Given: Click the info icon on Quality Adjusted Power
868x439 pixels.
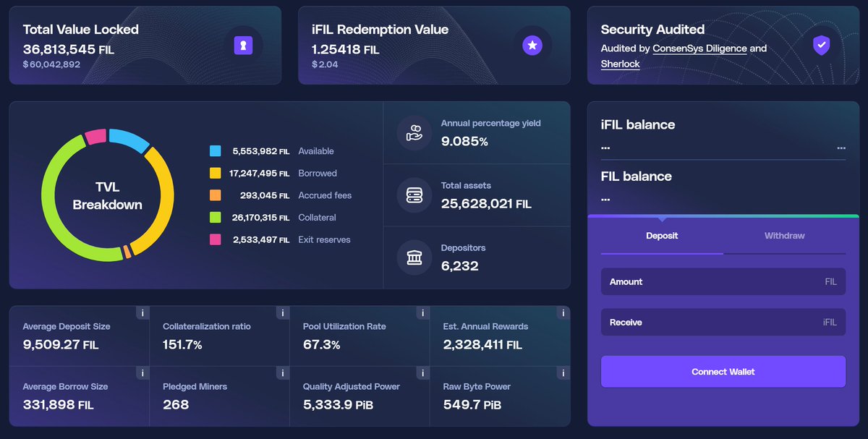Looking at the screenshot, I should pos(422,372).
